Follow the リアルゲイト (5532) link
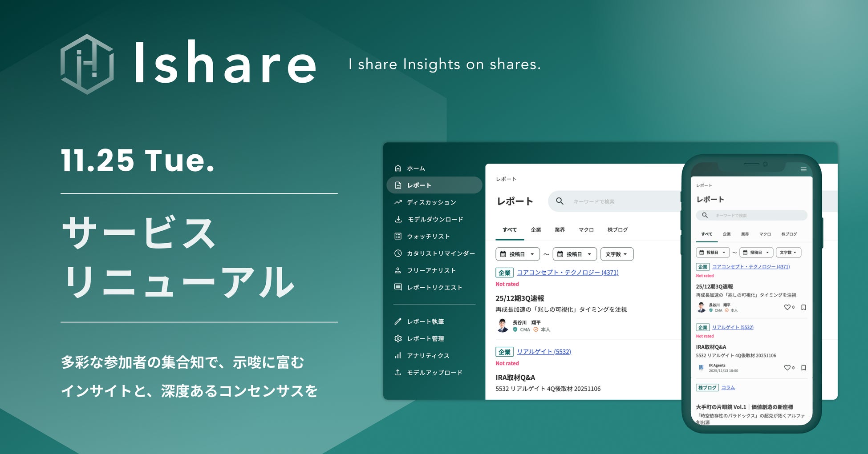868x454 pixels. [544, 351]
